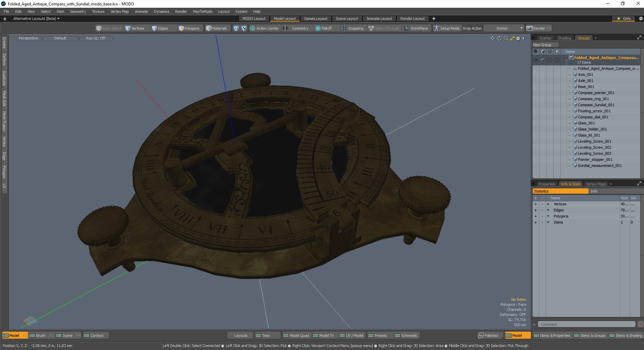The width and height of the screenshot is (644, 350).
Task: Toggle visibility eye of Folded_Aged_Antique_Compass group
Action: click(536, 60)
